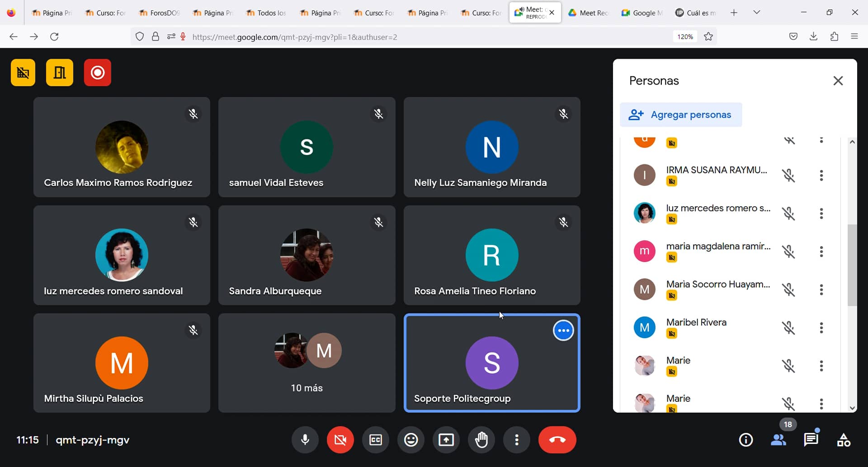Mute the microphone in the call
This screenshot has height=467, width=868.
coord(305,439)
